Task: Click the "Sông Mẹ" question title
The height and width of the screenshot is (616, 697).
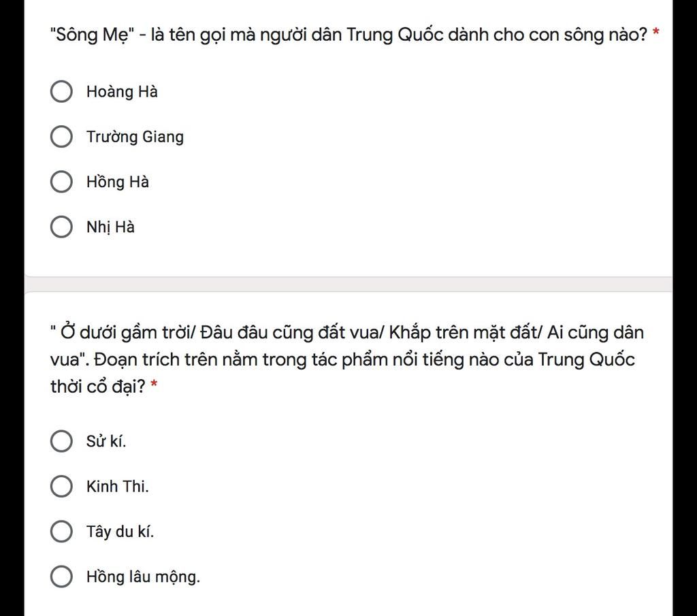Action: [x=348, y=35]
